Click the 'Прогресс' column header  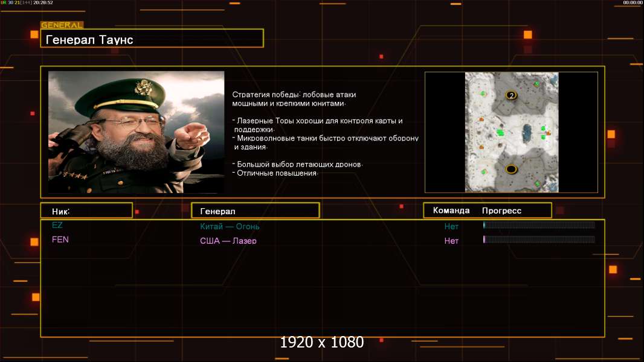[501, 211]
